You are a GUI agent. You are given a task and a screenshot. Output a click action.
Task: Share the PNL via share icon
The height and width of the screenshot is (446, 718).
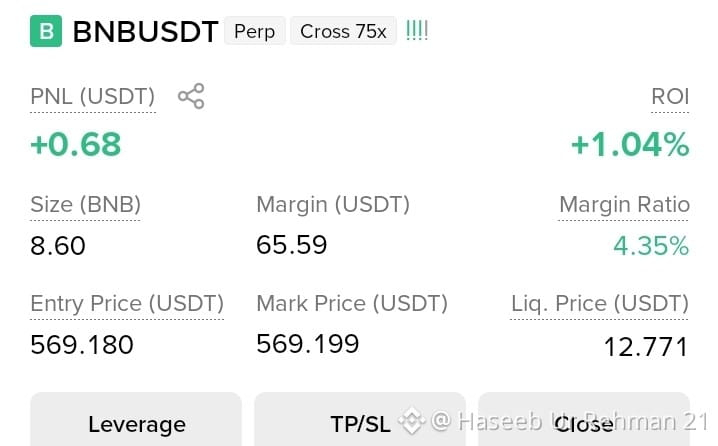(191, 96)
